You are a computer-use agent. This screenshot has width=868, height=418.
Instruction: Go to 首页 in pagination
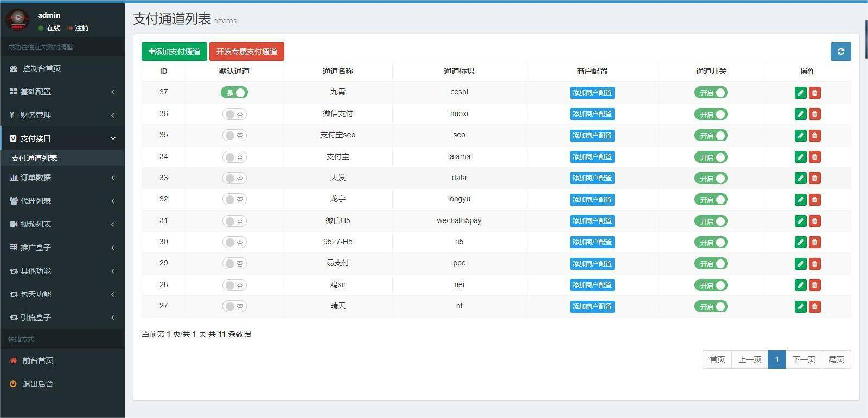(717, 359)
